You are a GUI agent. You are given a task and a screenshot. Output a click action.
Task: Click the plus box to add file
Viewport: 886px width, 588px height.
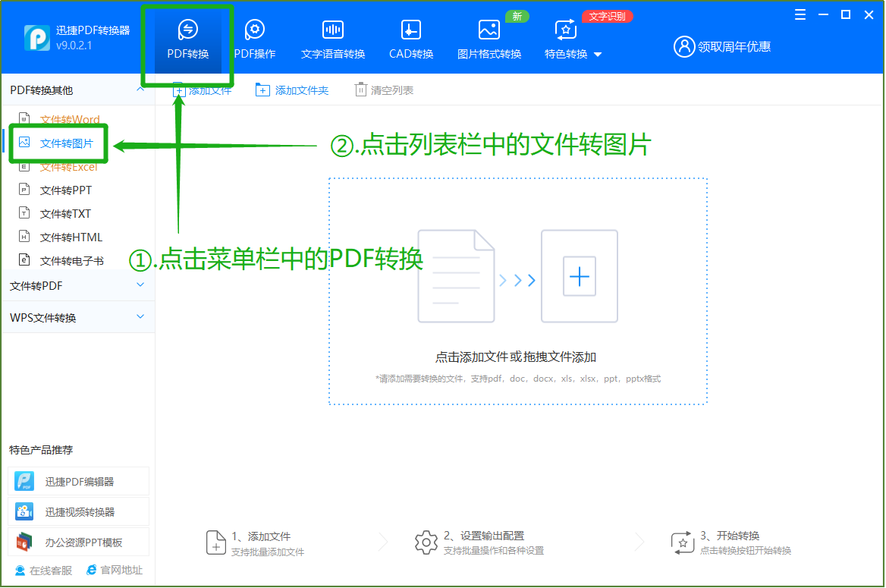pos(580,276)
